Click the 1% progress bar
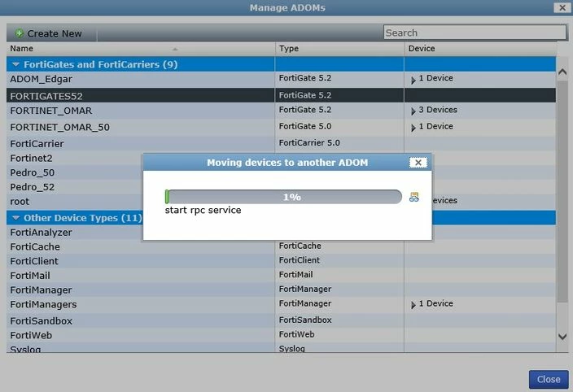The image size is (573, 392). point(283,197)
